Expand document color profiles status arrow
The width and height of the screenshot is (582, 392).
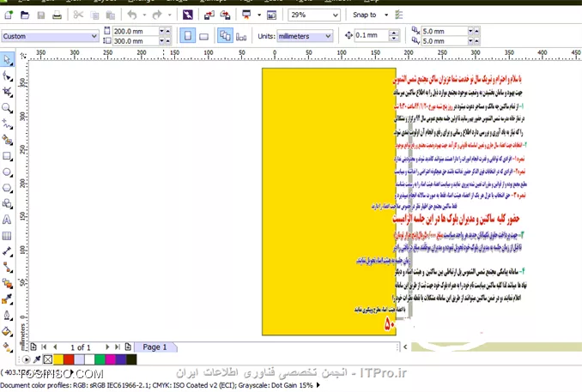318,385
